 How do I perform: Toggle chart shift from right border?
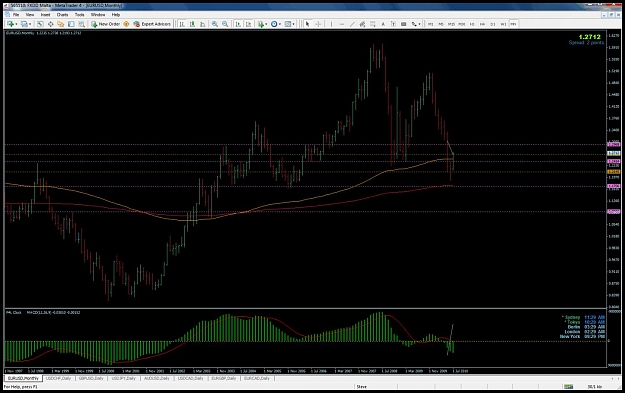pos(248,24)
